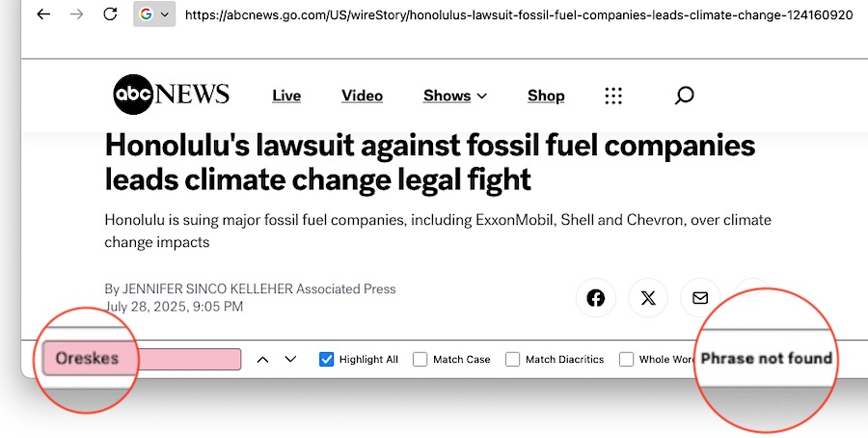This screenshot has height=438, width=868.
Task: Open the Google search engine dropdown
Action: (154, 14)
